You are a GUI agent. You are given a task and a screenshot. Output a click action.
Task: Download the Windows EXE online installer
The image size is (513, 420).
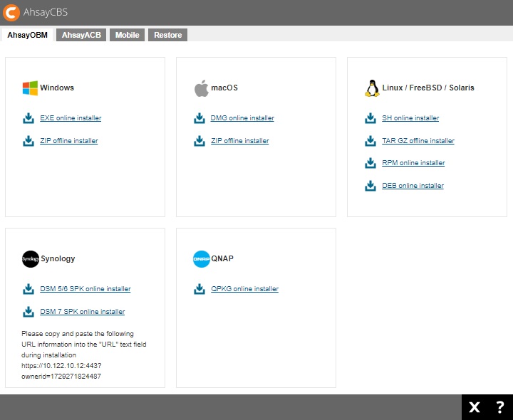coord(71,118)
